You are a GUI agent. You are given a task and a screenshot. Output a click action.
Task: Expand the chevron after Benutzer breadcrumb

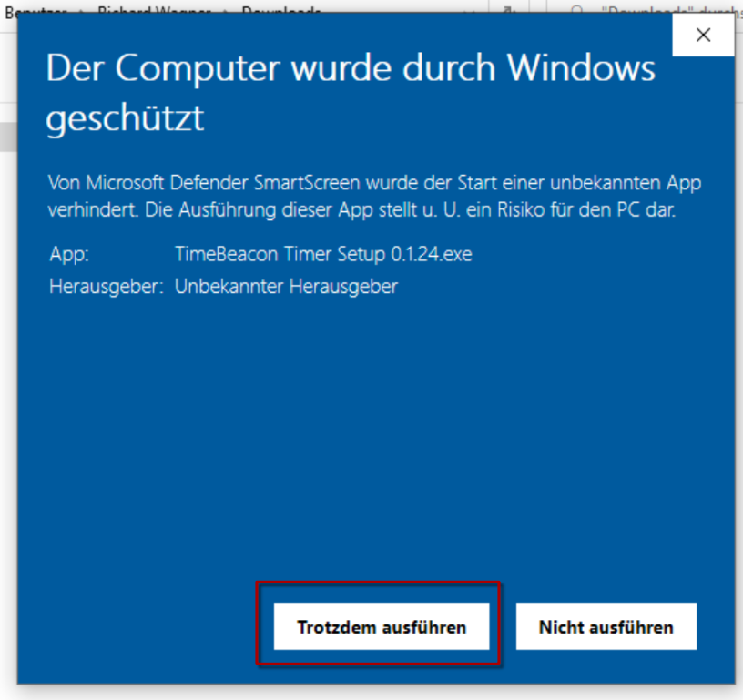(x=80, y=9)
